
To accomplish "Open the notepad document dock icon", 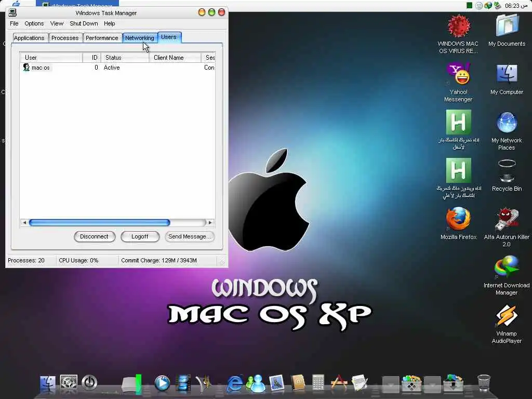I will pos(360,383).
